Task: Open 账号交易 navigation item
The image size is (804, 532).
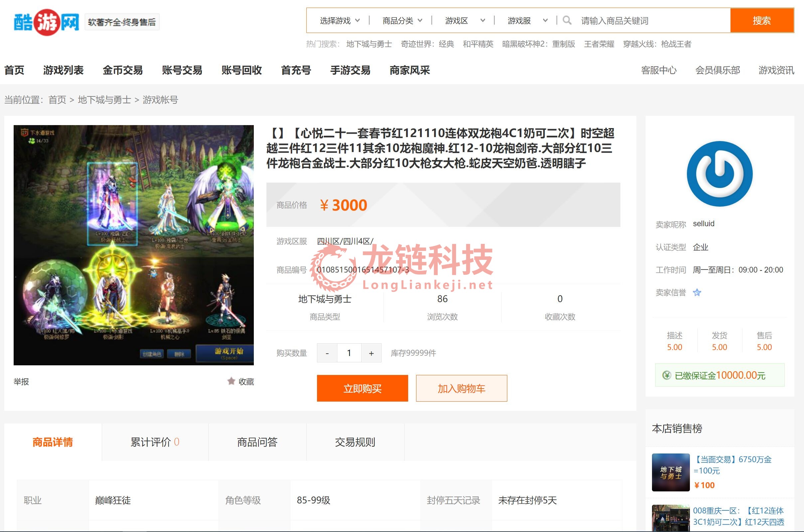Action: pyautogui.click(x=182, y=70)
